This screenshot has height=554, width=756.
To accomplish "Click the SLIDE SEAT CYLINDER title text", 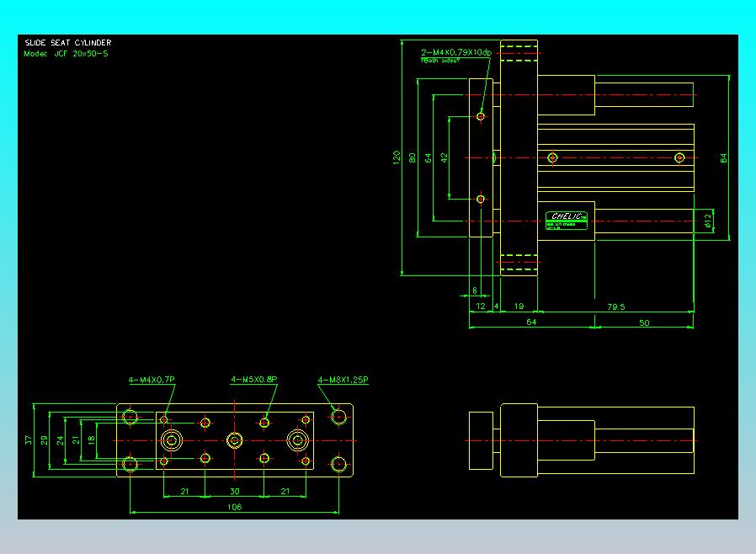I will point(68,42).
